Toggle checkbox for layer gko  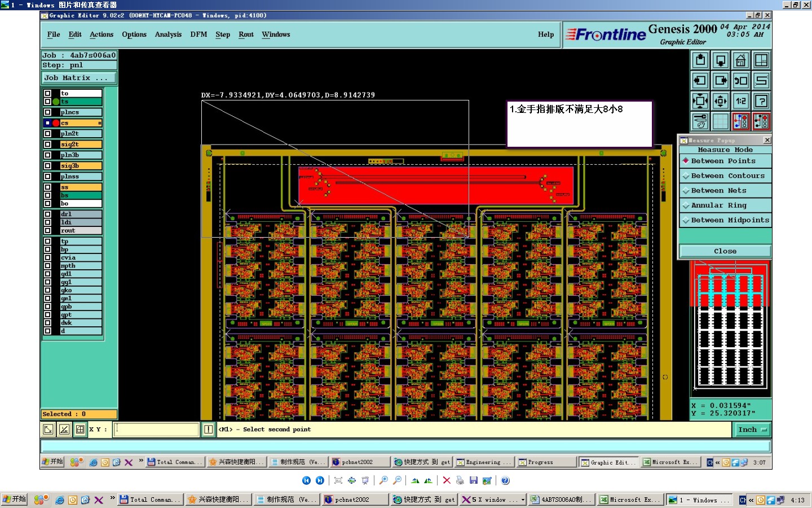(47, 290)
